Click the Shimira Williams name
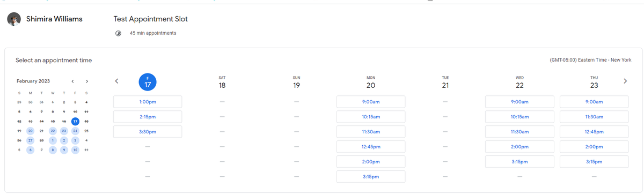The image size is (644, 195). click(x=55, y=19)
